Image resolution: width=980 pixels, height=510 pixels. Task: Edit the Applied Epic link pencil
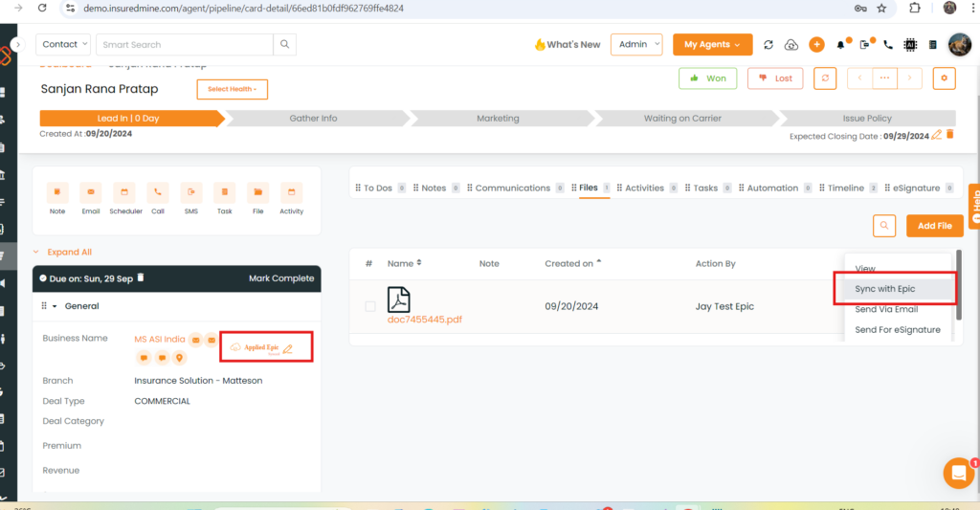[x=287, y=348]
